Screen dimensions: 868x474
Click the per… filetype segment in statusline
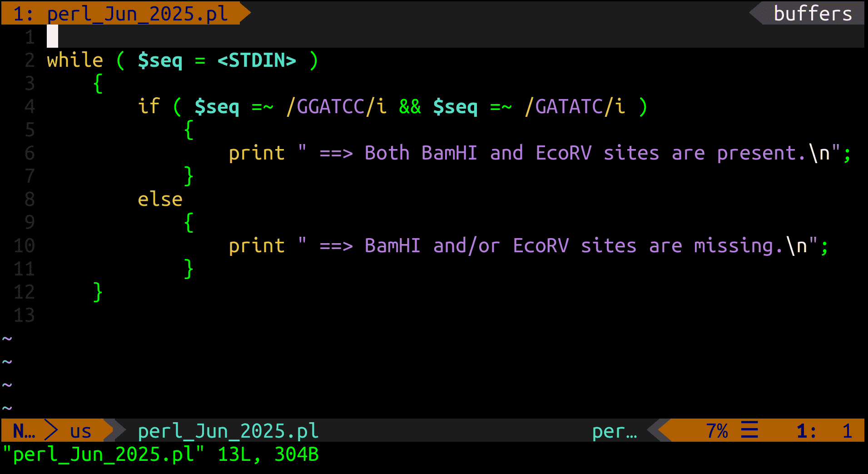[615, 431]
